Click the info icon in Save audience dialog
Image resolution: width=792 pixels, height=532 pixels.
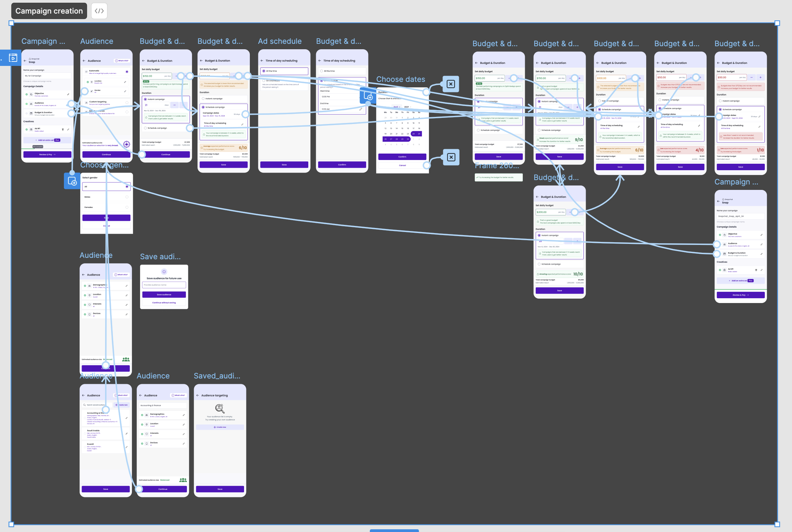[x=164, y=271]
